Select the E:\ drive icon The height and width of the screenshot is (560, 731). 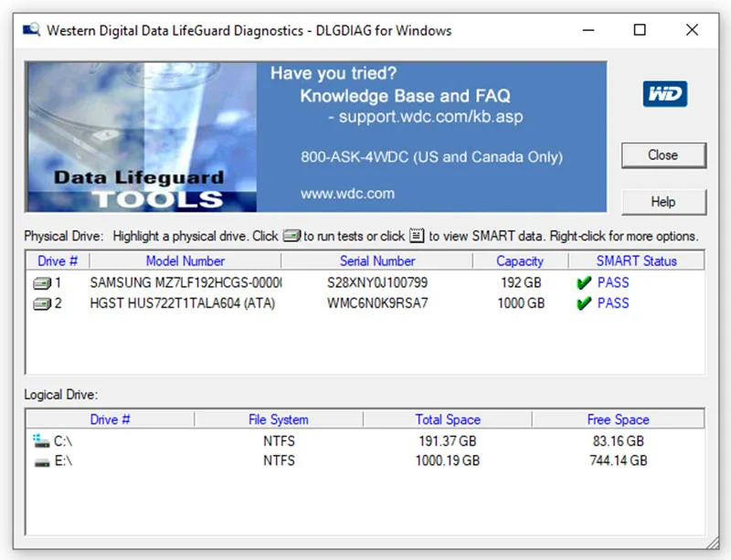tap(42, 462)
